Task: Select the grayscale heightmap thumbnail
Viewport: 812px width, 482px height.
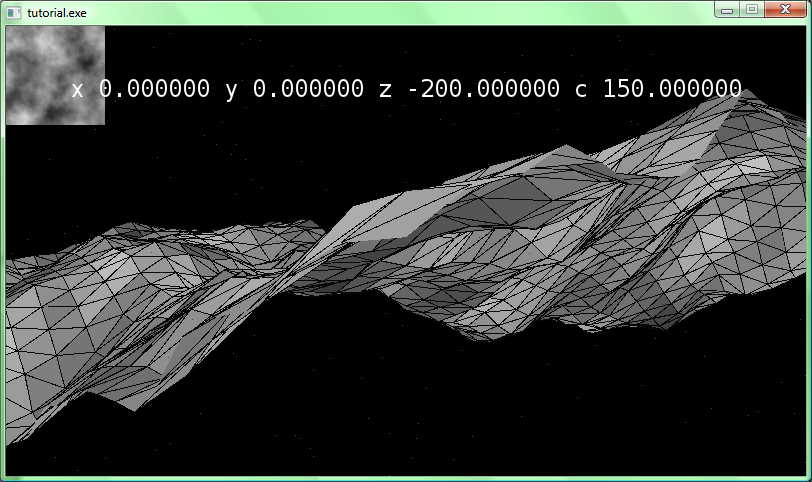Action: [x=55, y=75]
